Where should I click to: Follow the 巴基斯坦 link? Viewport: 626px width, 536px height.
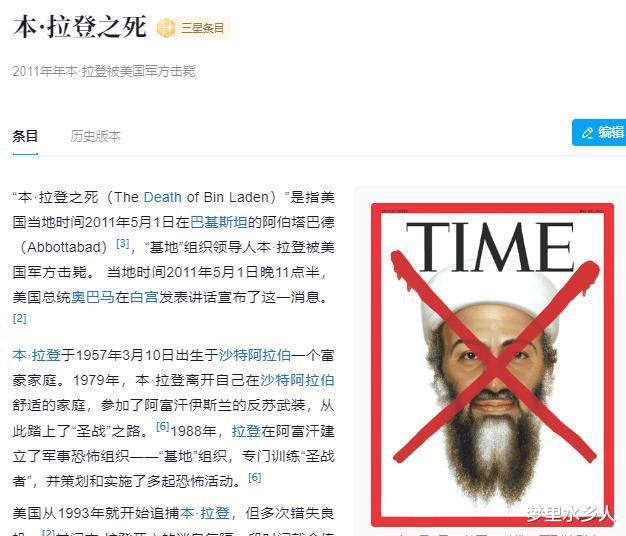[219, 222]
